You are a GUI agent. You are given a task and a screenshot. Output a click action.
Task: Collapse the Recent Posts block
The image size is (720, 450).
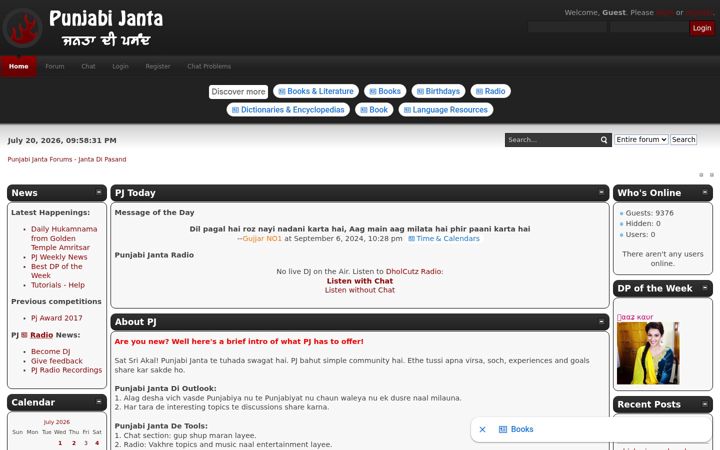click(705, 404)
